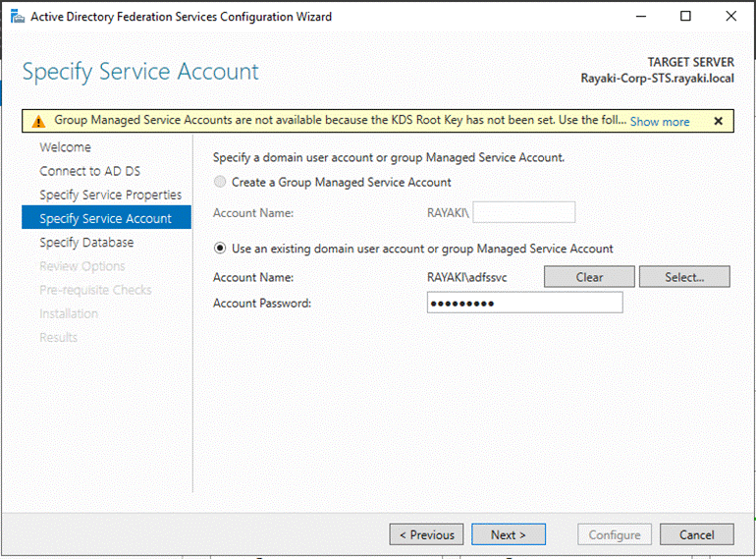The height and width of the screenshot is (559, 756).
Task: Click the Specify Service Account page heading
Action: coord(140,72)
